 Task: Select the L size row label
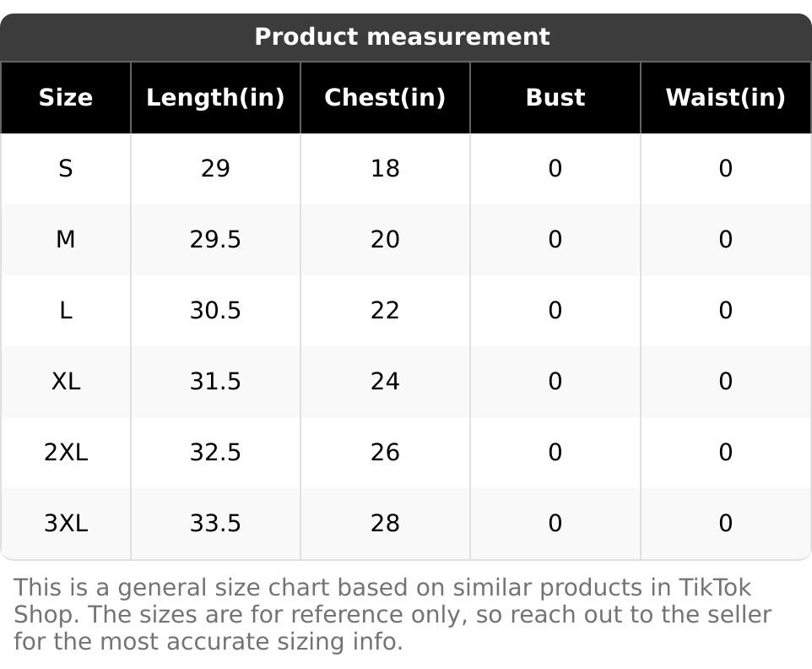tap(66, 311)
